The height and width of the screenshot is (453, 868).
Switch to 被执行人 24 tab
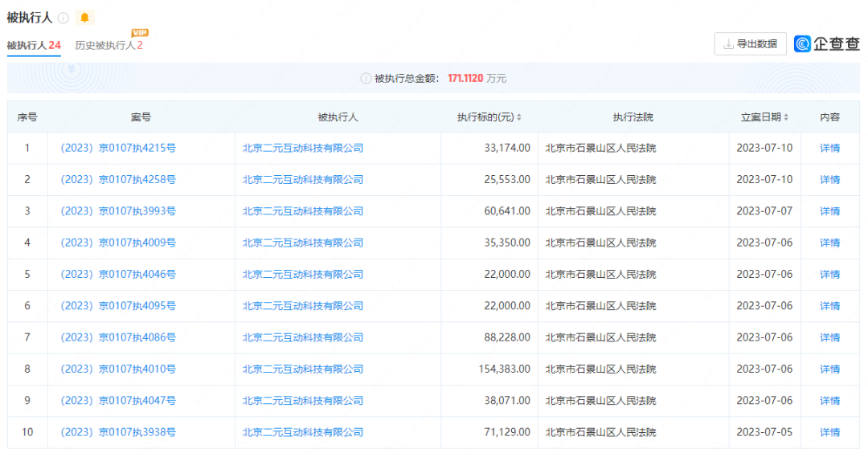pyautogui.click(x=34, y=45)
